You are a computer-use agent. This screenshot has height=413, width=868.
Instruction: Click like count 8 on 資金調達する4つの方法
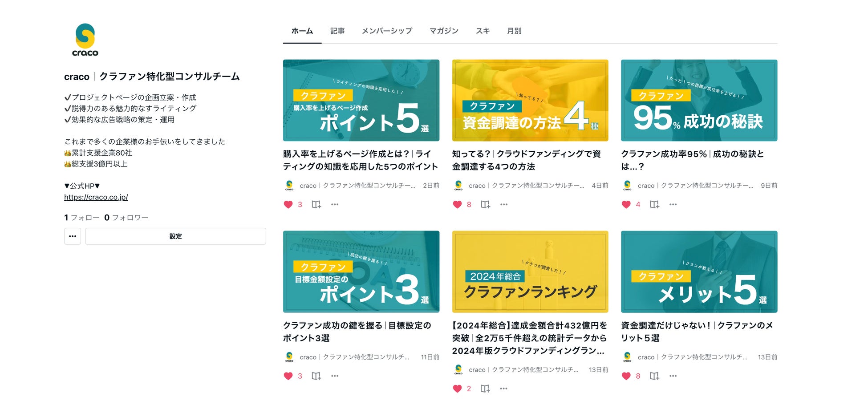point(469,205)
